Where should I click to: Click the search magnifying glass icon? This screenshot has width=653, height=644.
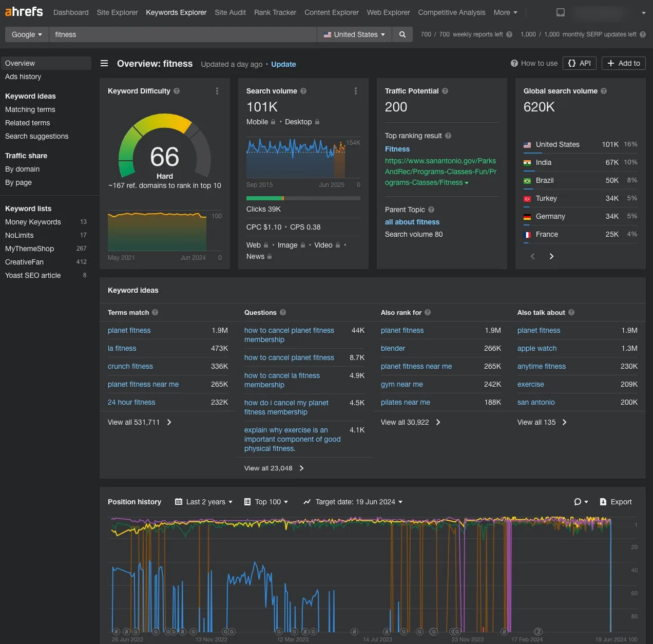[x=402, y=34]
